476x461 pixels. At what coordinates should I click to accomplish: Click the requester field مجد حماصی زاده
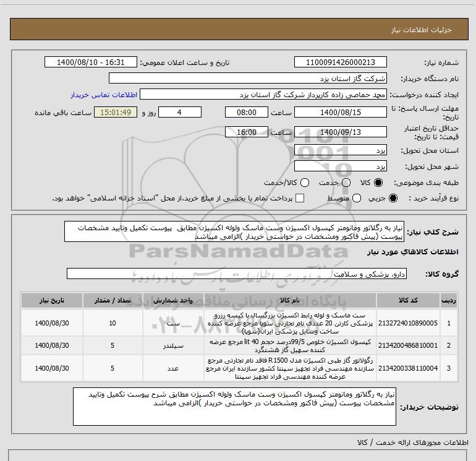coord(263,95)
